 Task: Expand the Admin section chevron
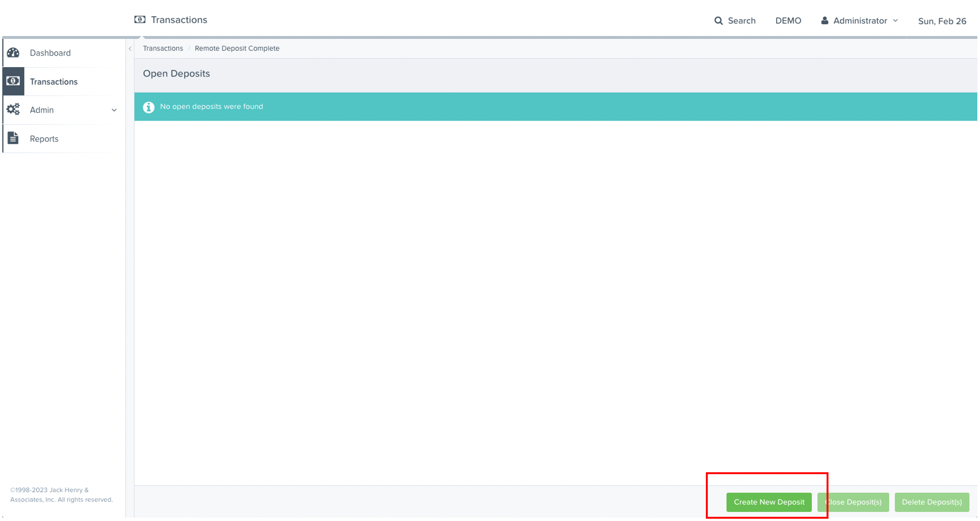pyautogui.click(x=114, y=110)
